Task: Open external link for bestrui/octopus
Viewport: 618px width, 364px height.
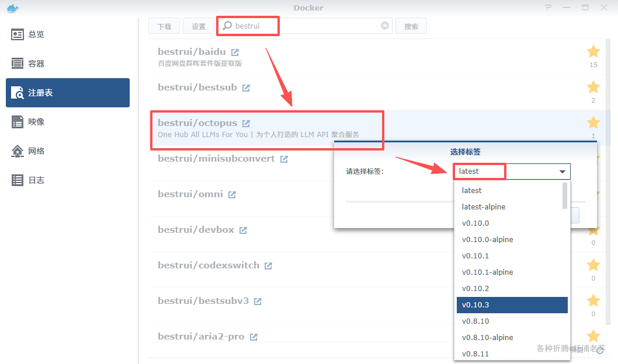Action: point(246,124)
